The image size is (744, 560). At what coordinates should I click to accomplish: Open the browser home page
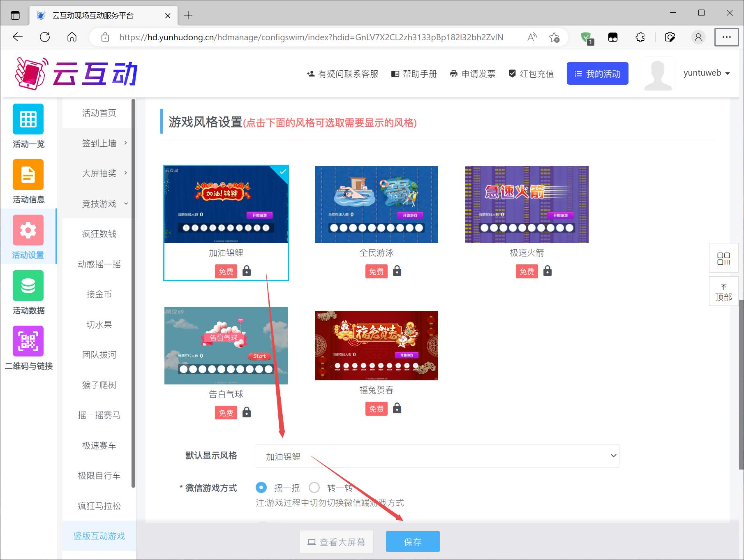coord(72,37)
